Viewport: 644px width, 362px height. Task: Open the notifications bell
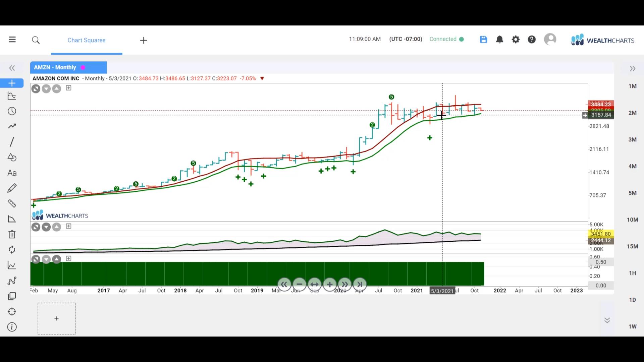point(499,40)
